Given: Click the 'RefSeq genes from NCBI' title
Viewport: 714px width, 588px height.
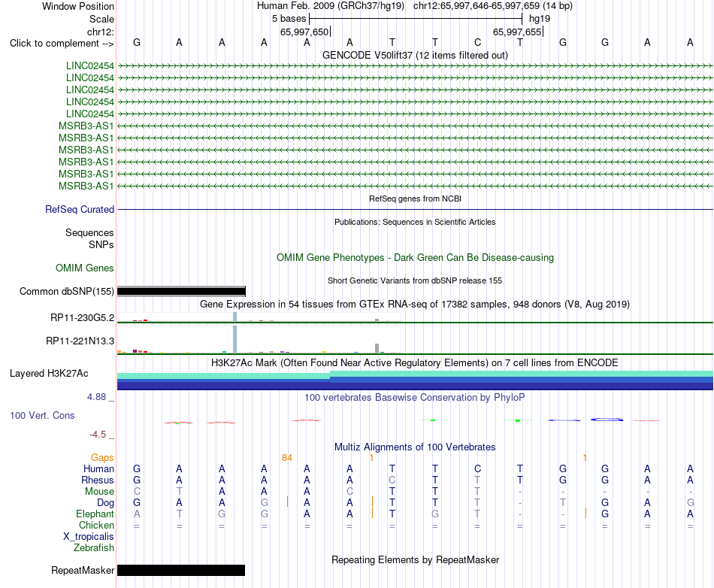Looking at the screenshot, I should [x=415, y=199].
